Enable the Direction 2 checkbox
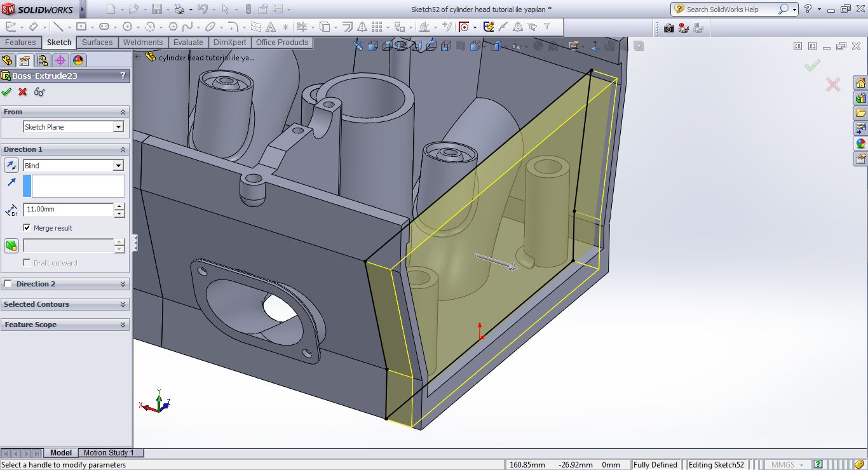 click(x=8, y=284)
